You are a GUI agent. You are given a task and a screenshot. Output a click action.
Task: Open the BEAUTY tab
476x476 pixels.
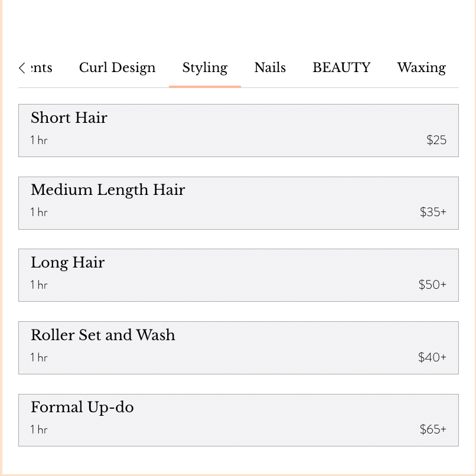pos(341,67)
